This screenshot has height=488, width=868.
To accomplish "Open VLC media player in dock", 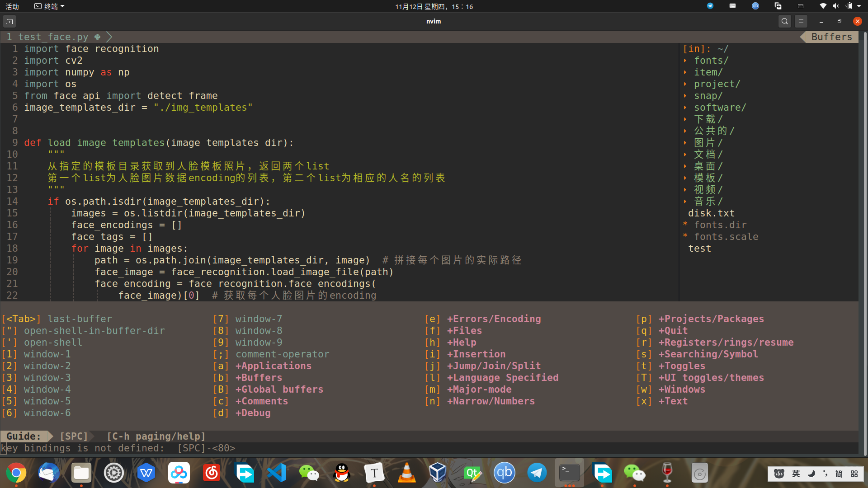I will 407,473.
